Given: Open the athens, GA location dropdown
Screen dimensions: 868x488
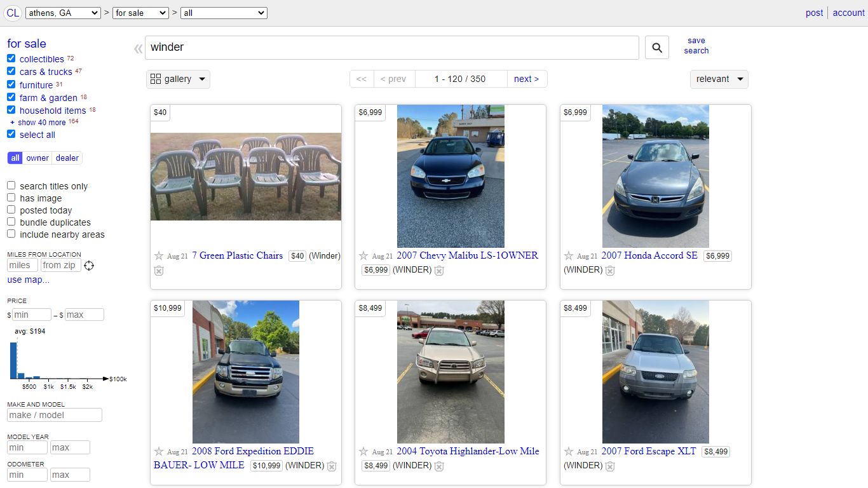Looking at the screenshot, I should click(x=63, y=13).
